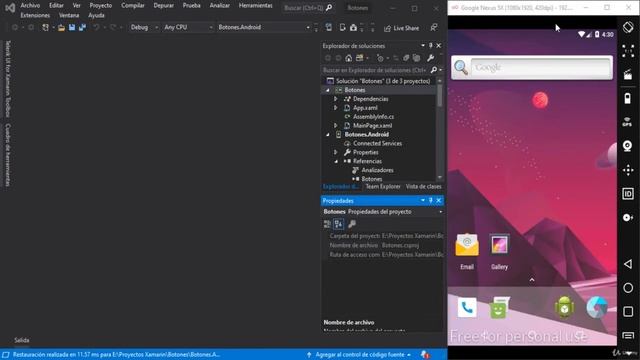The height and width of the screenshot is (360, 640).
Task: Select the Analizadores item
Action: pos(377,170)
